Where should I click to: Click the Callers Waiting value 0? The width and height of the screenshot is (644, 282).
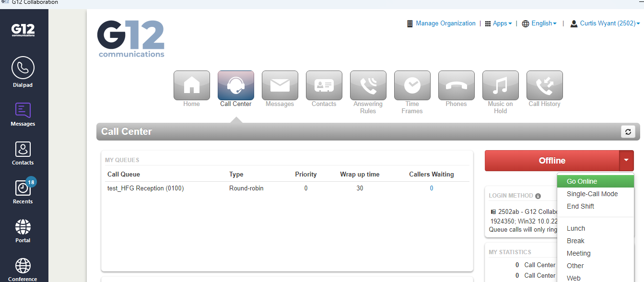432,188
